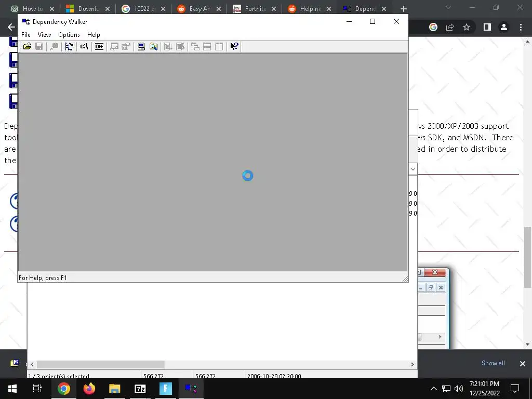Click Chrome page vertical scrollbar thumb

click(528, 257)
